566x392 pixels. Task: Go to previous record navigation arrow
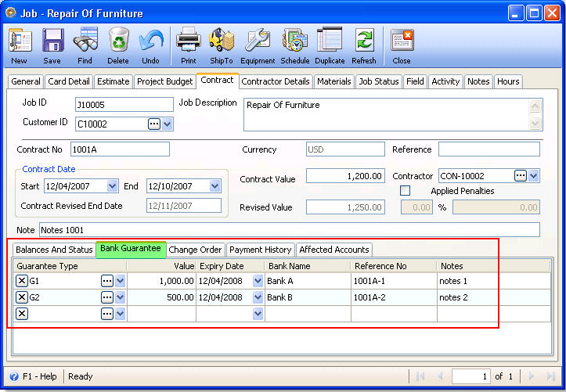click(440, 376)
